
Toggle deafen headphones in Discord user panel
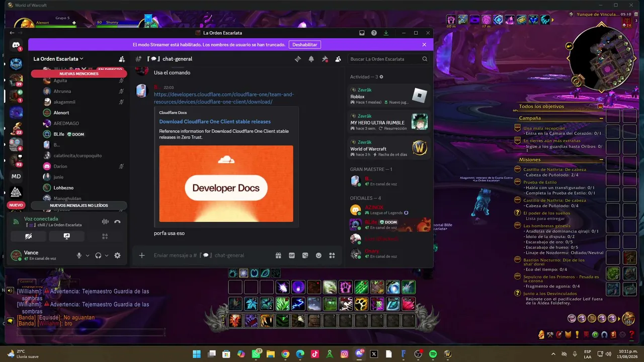tap(98, 255)
